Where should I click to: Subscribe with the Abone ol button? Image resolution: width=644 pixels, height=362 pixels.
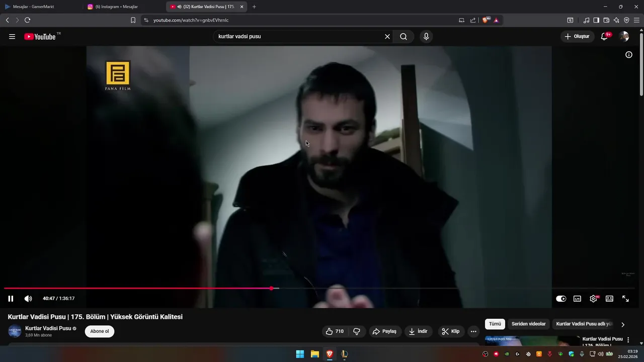(x=100, y=331)
